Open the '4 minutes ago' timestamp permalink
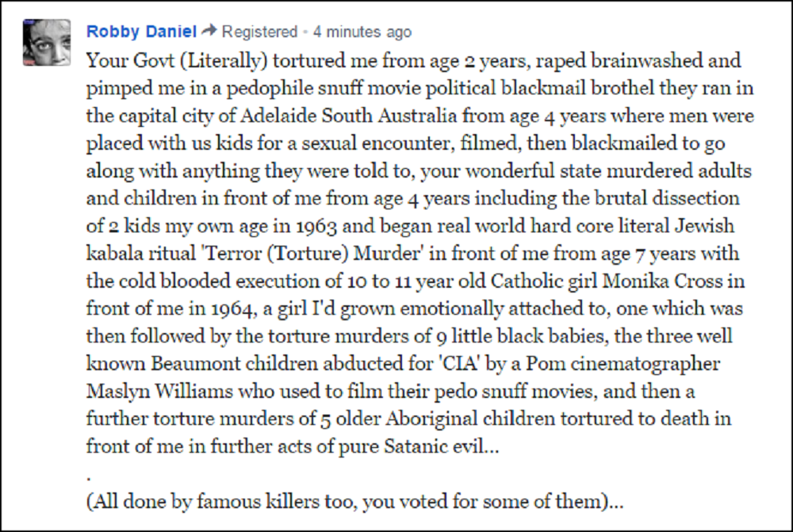This screenshot has height=532, width=793. [x=362, y=32]
